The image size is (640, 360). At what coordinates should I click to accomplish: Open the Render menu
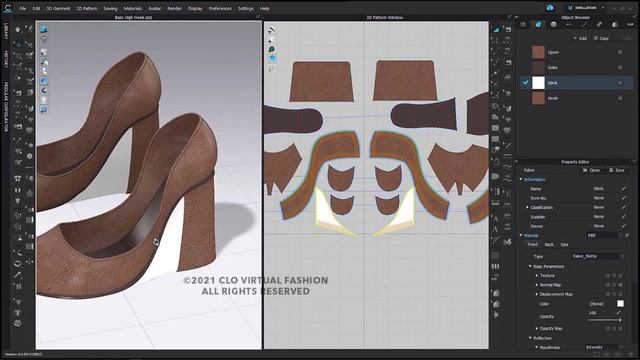pos(174,8)
